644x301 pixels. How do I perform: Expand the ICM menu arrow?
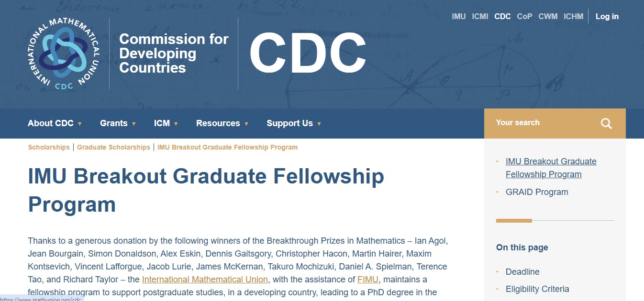(176, 124)
